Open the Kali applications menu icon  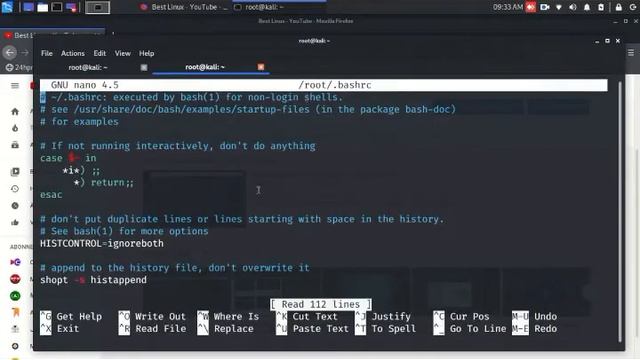click(x=7, y=7)
